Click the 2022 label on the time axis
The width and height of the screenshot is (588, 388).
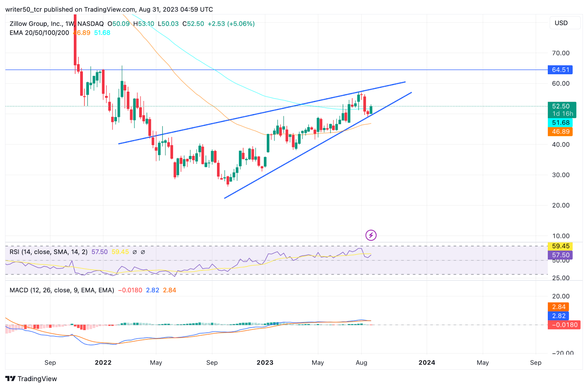tap(103, 362)
